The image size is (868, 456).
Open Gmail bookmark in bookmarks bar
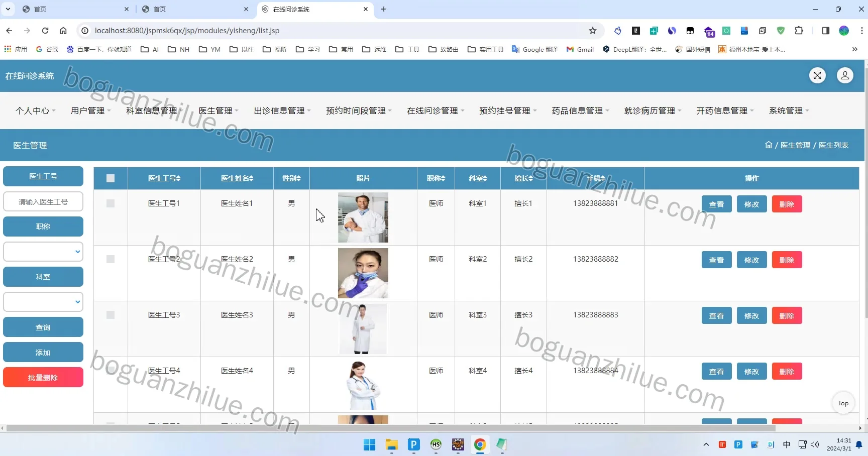580,49
